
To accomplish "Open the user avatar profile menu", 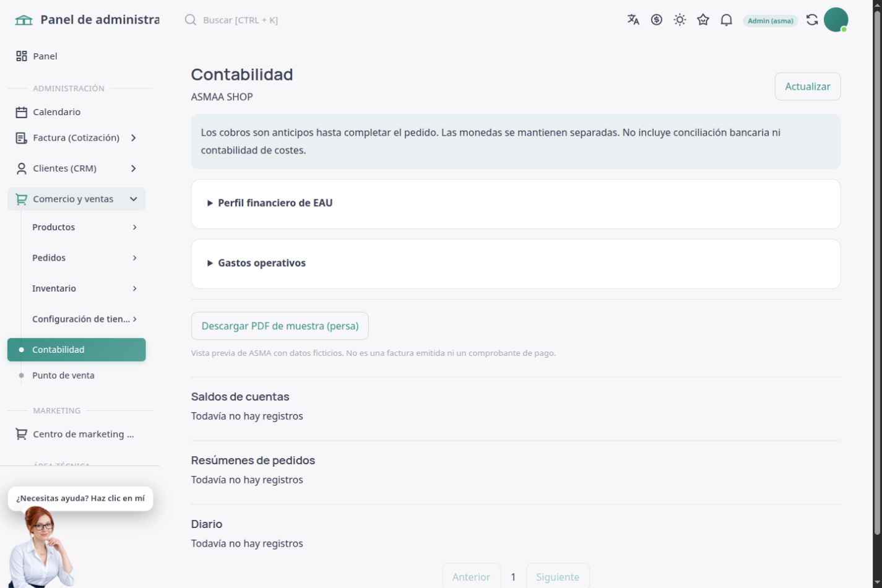I will coord(836,20).
